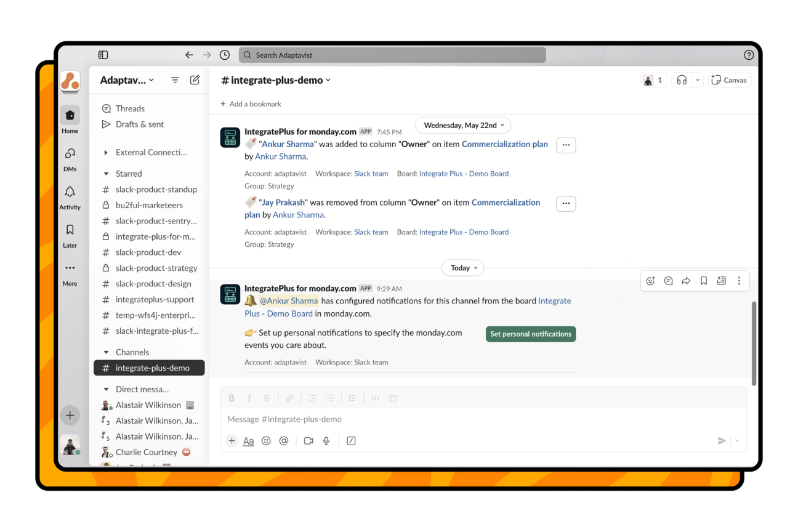
Task: Open the Canvas button
Action: coord(730,80)
